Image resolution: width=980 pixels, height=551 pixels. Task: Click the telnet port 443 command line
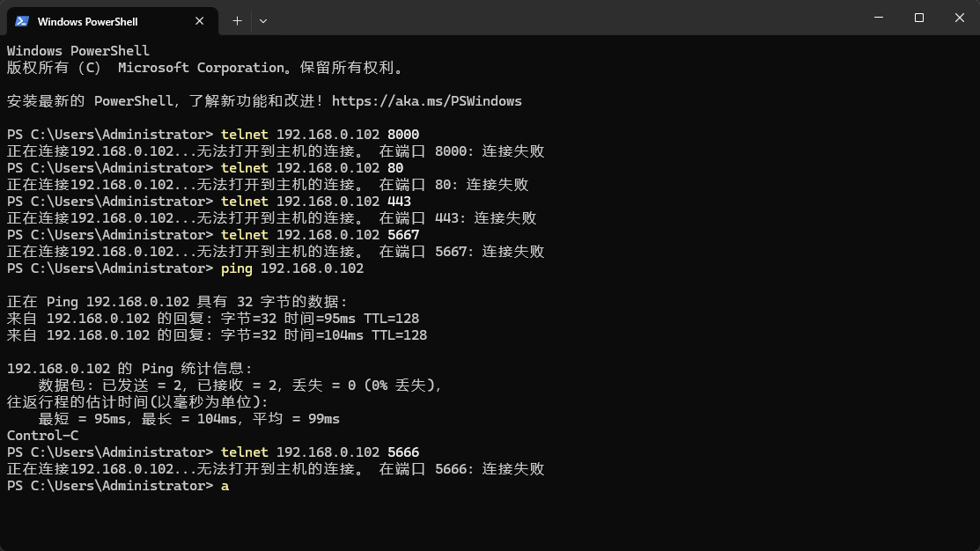coord(315,202)
